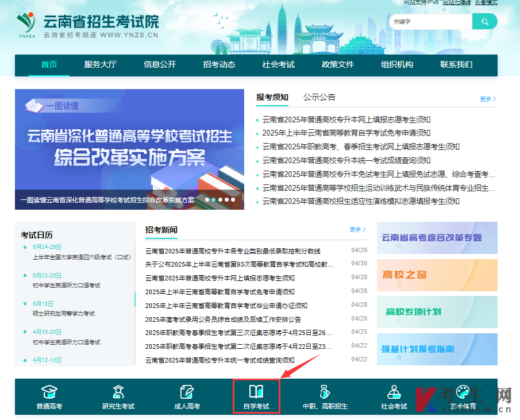
Task: Select the fourth carousel dot
Action: pyautogui.click(x=226, y=199)
